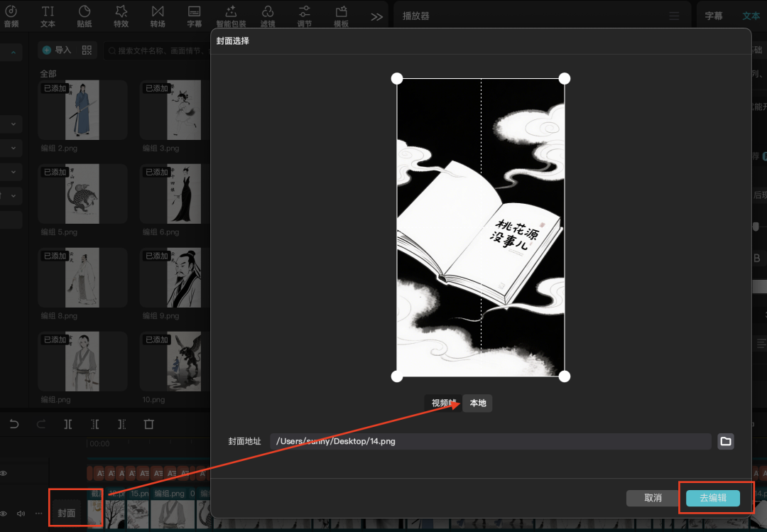Click the delete trash icon in timeline toolbar
The image size is (767, 532).
tap(149, 424)
